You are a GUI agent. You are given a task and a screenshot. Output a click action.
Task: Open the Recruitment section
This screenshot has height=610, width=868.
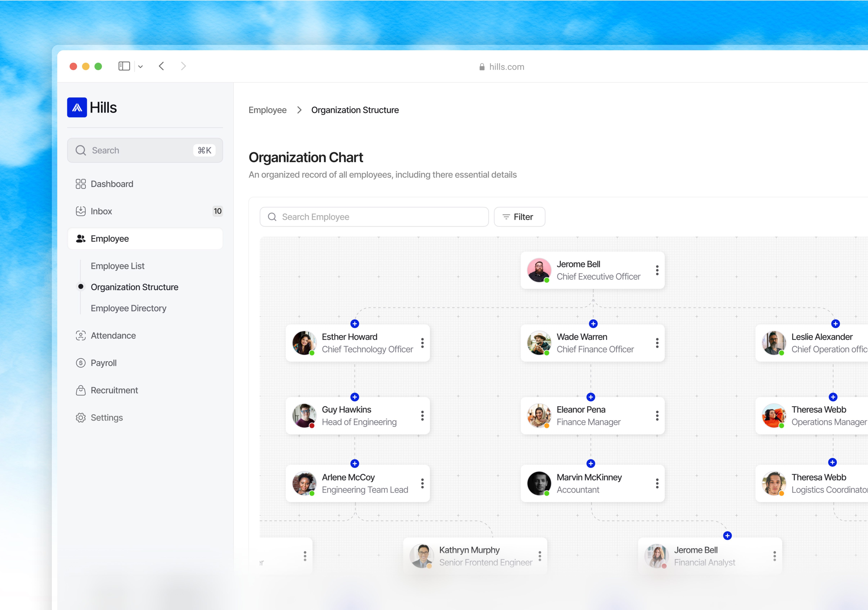pyautogui.click(x=114, y=390)
